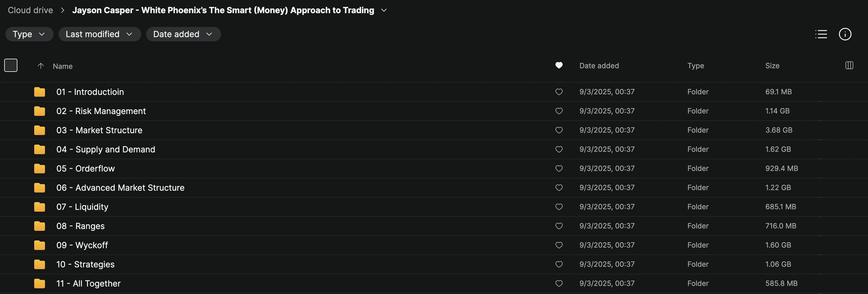
Task: Click the folder icon for 09 - Wyckoff
Action: 39,245
